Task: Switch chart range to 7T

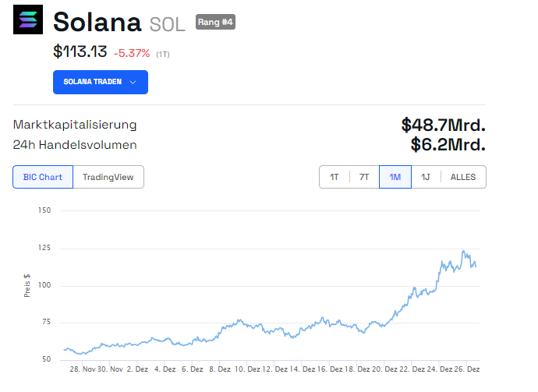Action: (364, 177)
